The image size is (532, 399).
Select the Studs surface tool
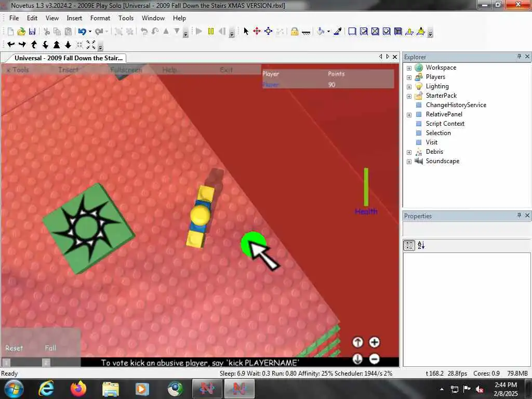click(x=387, y=32)
